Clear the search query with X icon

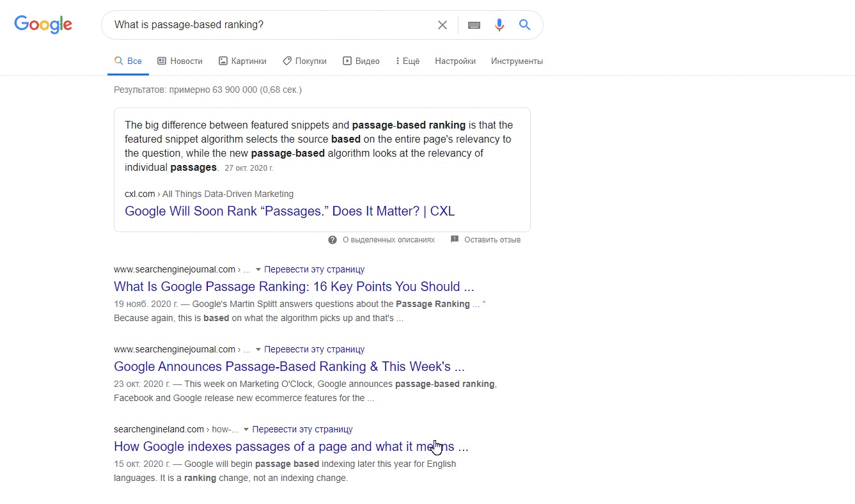[x=443, y=25]
